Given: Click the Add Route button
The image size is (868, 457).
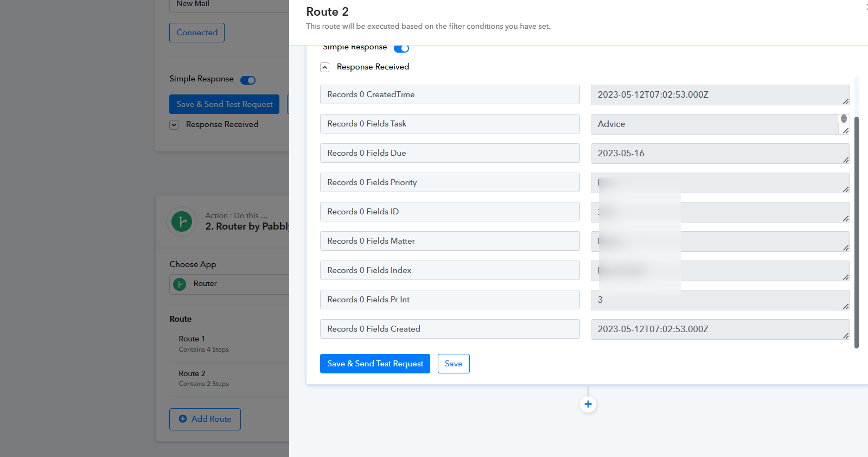Looking at the screenshot, I should click(205, 419).
